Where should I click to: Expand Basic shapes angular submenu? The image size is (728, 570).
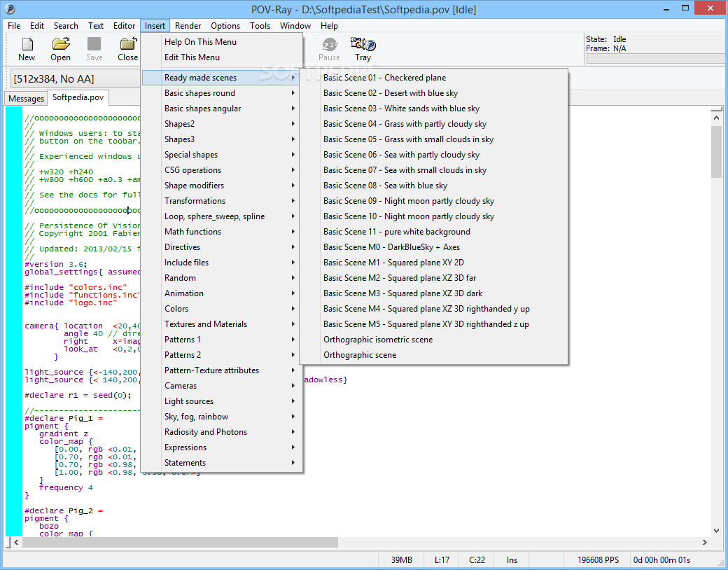tap(222, 109)
